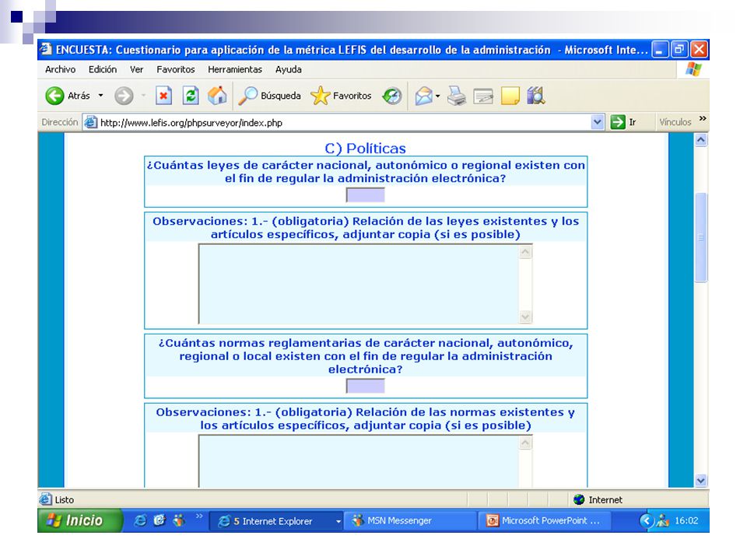Stop page loading with red X icon
Viewport: 747px width, 560px height.
click(x=163, y=96)
